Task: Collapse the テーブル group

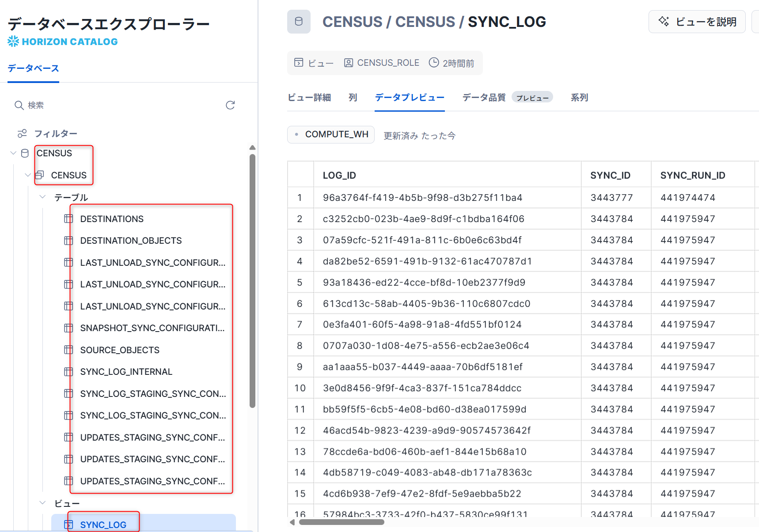Action: click(42, 197)
